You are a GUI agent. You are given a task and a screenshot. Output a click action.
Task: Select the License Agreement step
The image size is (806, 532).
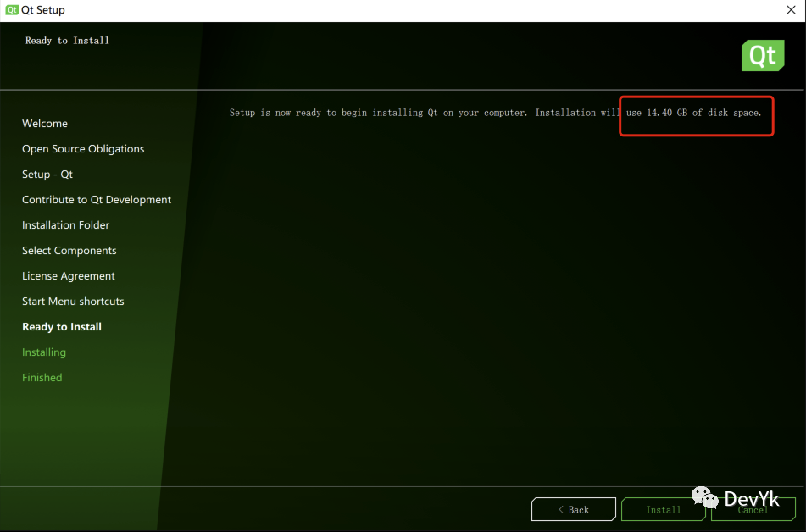[69, 276]
